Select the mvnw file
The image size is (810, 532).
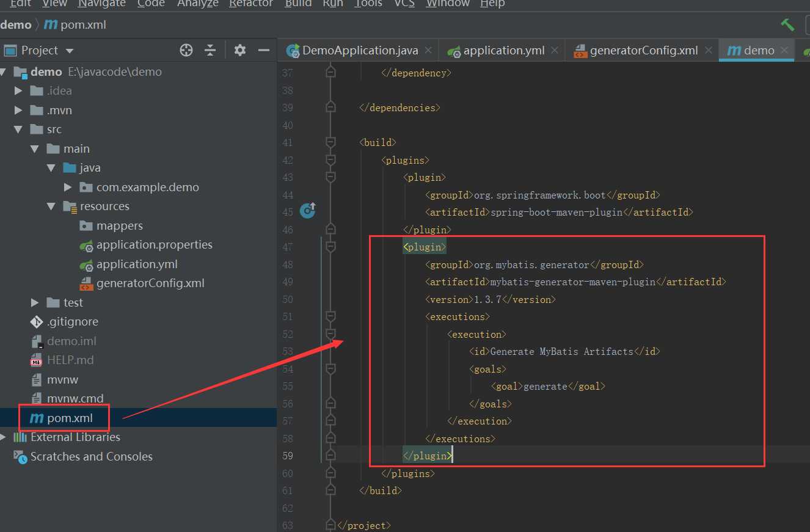click(62, 380)
